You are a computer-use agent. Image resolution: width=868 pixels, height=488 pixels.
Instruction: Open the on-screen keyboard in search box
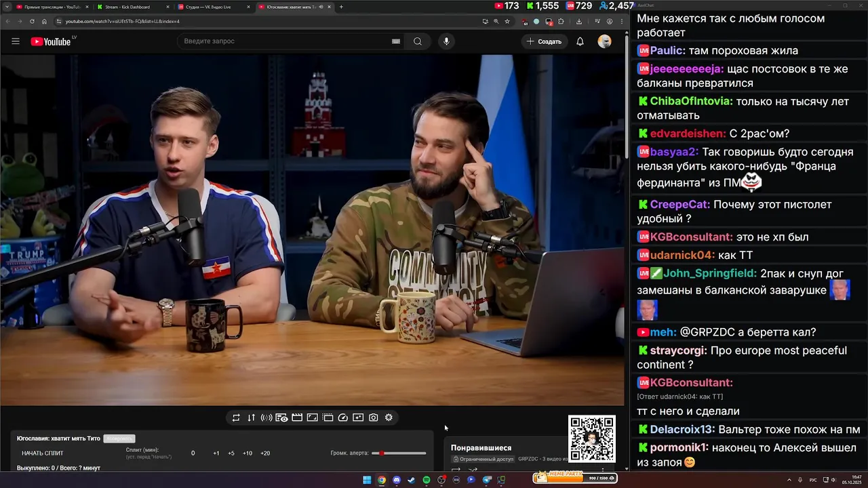pos(396,41)
